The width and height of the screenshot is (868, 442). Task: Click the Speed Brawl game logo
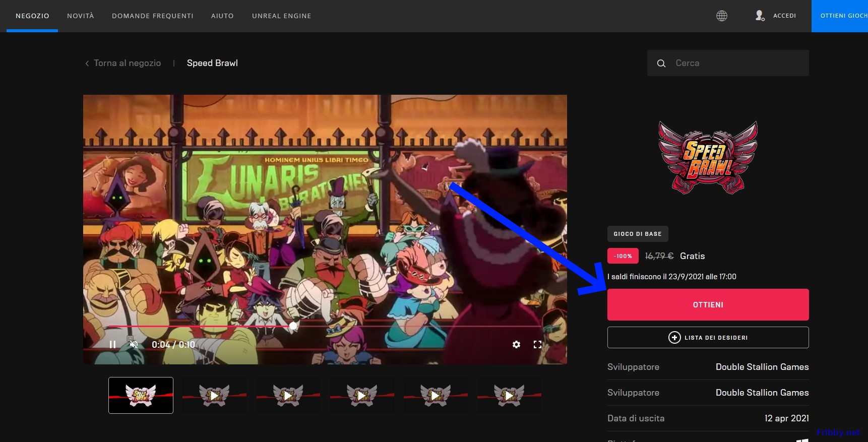coord(708,158)
